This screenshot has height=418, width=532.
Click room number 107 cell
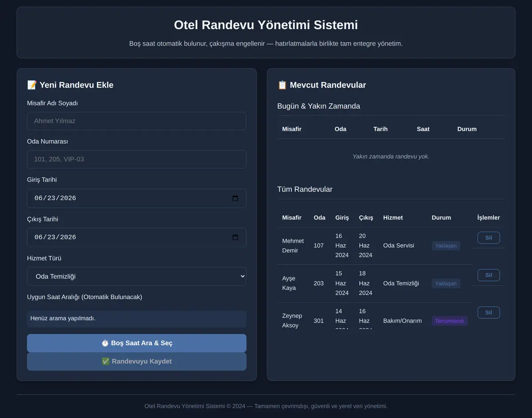tap(319, 245)
